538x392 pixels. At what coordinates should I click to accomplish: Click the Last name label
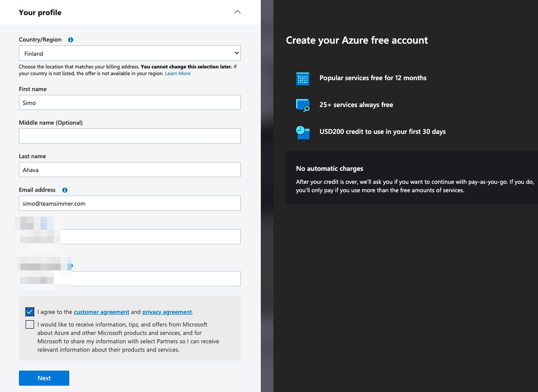click(x=32, y=157)
